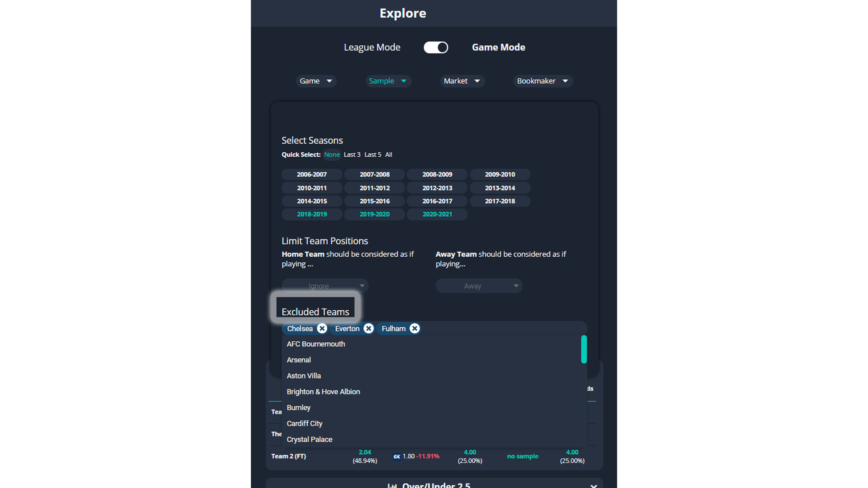Screen dimensions: 868x488
Task: Deselect the 2018-2019 season
Action: tap(312, 214)
